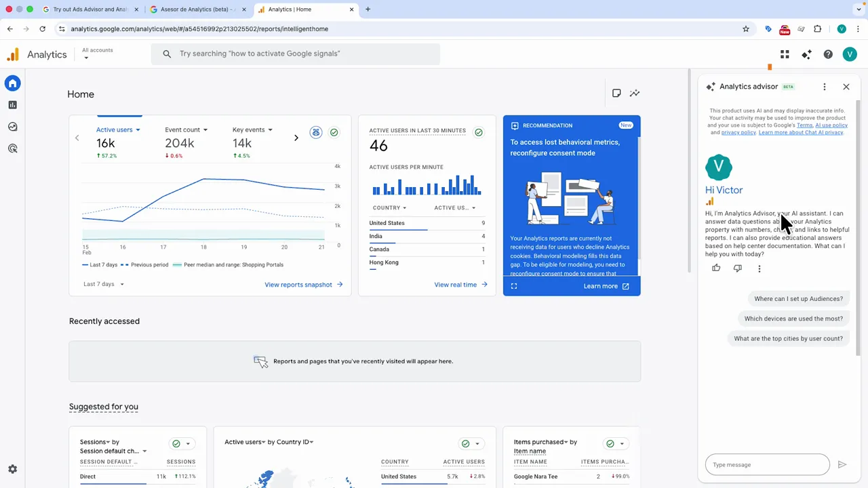Close the Analytics advisor panel
Image resolution: width=868 pixels, height=488 pixels.
click(x=846, y=87)
